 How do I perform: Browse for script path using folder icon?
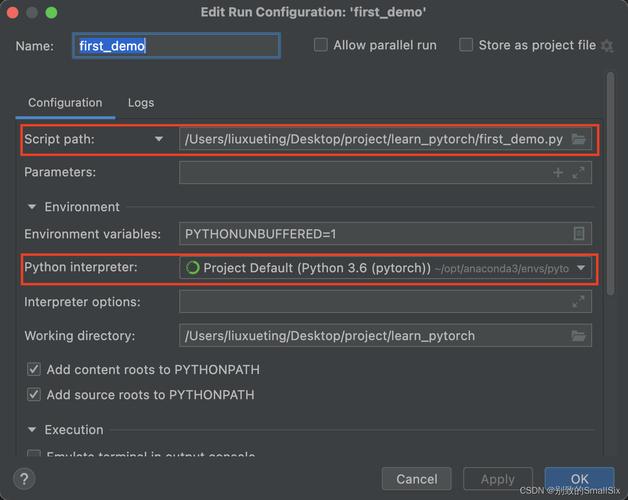pos(578,139)
